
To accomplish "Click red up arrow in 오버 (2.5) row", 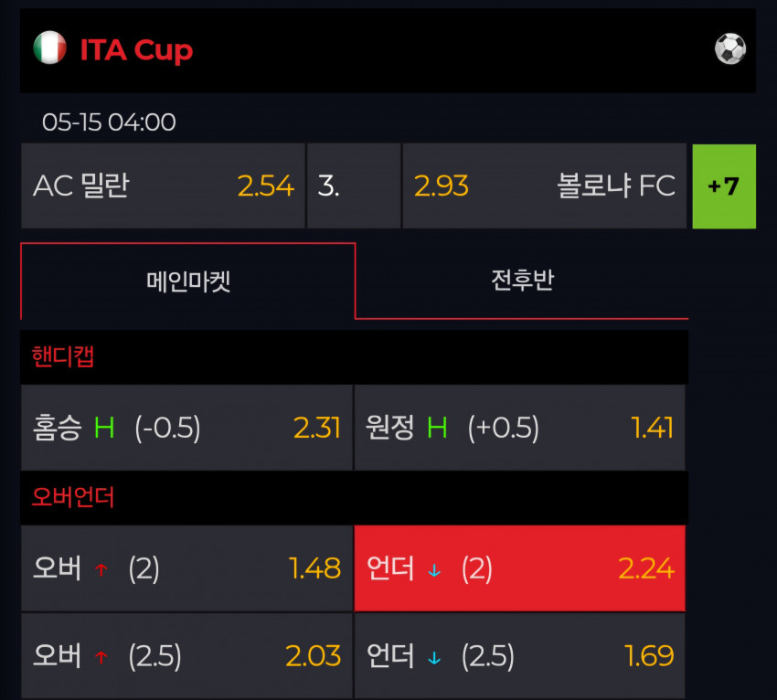I will point(101,657).
